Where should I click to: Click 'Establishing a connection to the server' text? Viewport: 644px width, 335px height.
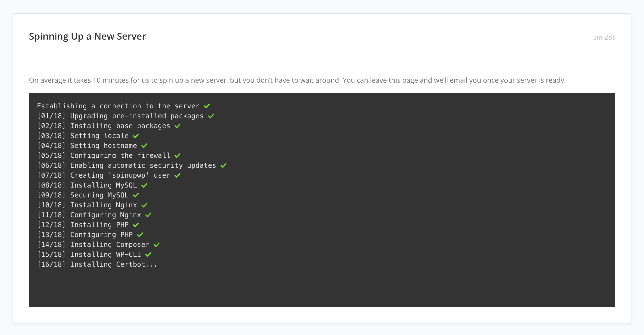coord(118,106)
